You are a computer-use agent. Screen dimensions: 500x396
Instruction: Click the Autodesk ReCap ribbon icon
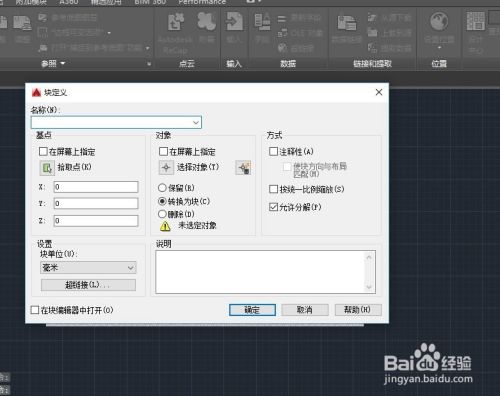(176, 21)
